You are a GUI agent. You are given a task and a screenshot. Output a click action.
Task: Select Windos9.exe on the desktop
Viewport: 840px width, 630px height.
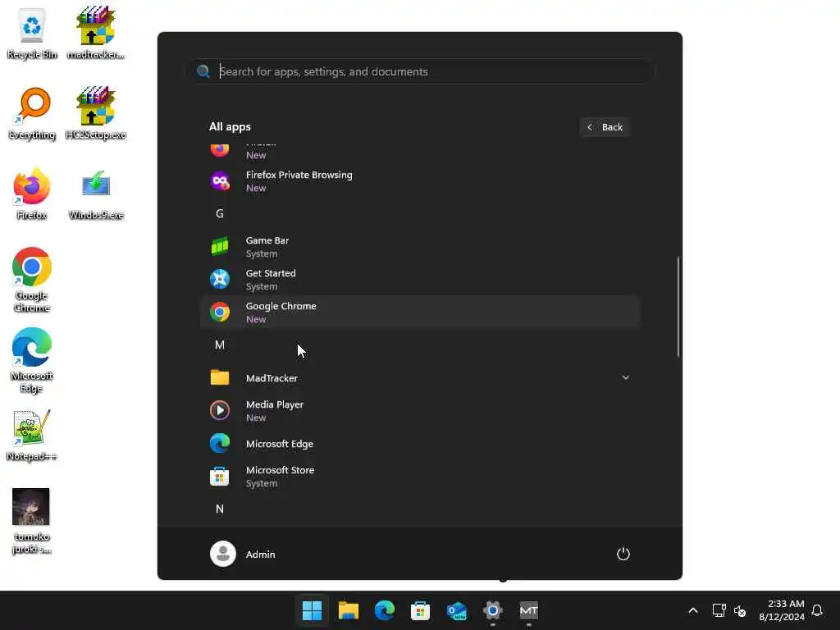click(96, 194)
